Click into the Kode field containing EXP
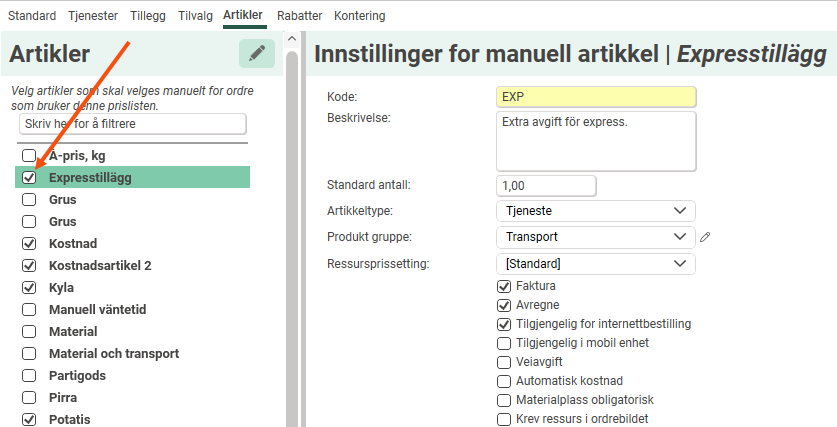The height and width of the screenshot is (427, 837). click(x=595, y=97)
